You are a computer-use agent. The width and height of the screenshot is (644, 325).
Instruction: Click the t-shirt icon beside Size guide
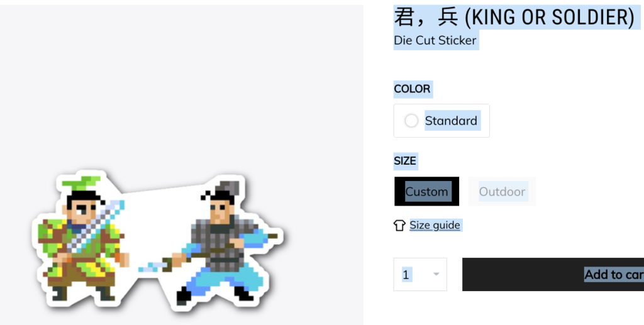tap(399, 225)
